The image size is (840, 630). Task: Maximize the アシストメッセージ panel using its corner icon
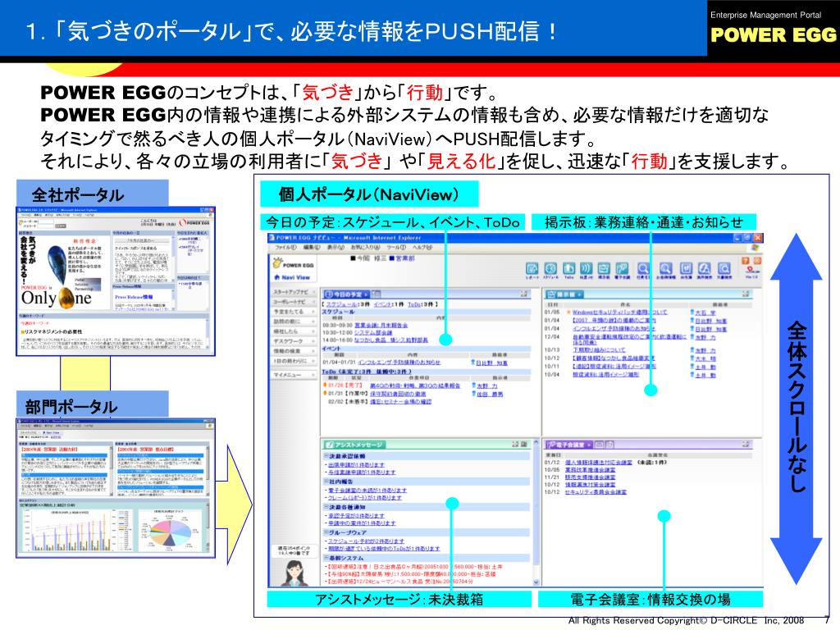515,444
